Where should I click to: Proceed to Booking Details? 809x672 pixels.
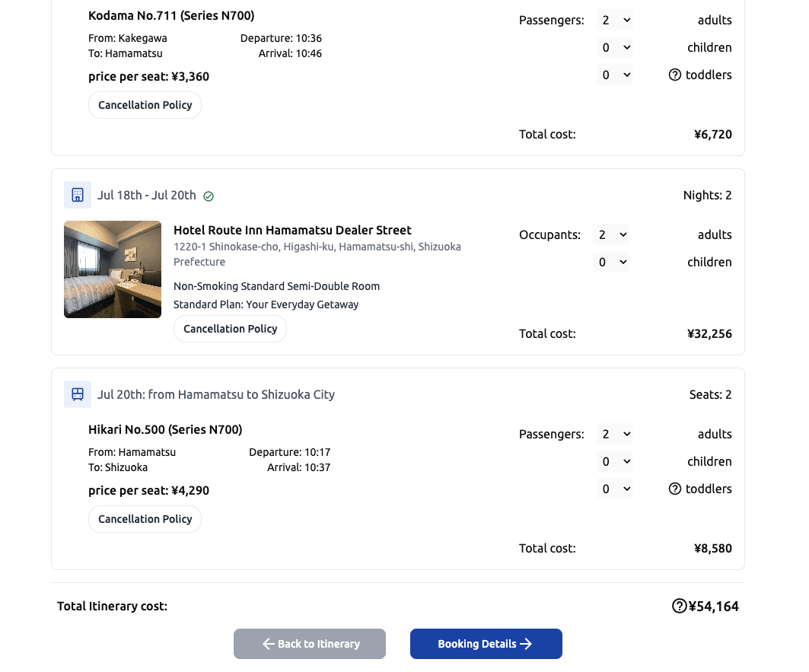486,644
